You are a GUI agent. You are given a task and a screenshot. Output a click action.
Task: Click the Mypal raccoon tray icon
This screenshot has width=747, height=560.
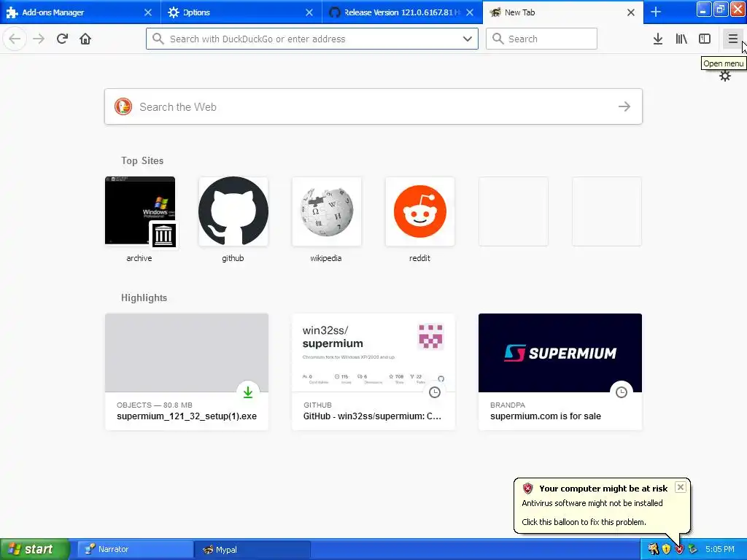(x=653, y=550)
